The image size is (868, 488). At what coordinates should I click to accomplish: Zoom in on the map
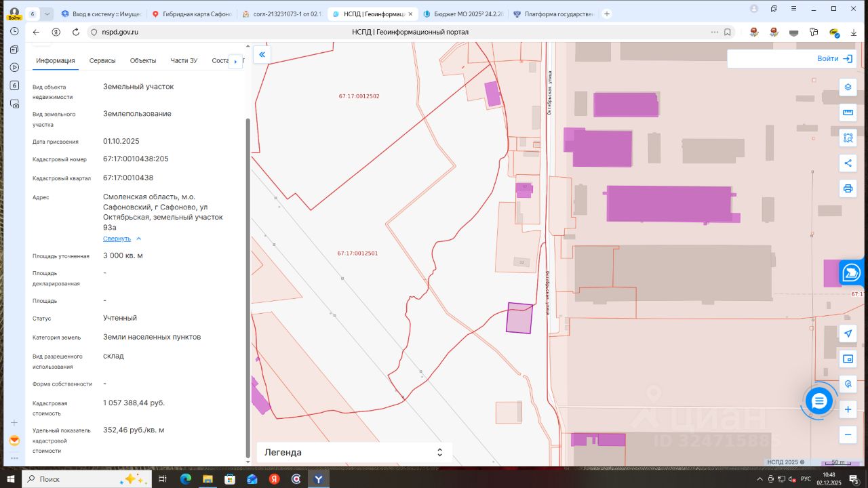tap(848, 409)
